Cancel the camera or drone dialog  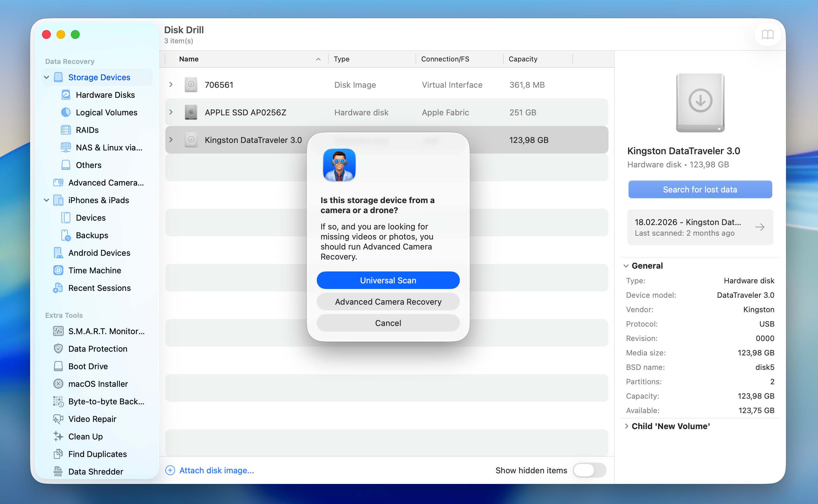388,323
